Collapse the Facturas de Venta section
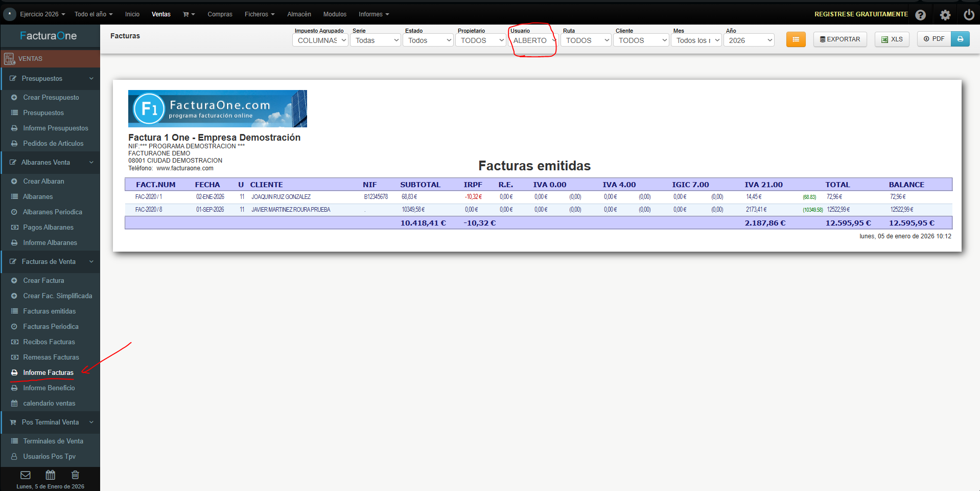The image size is (980, 491). 50,261
